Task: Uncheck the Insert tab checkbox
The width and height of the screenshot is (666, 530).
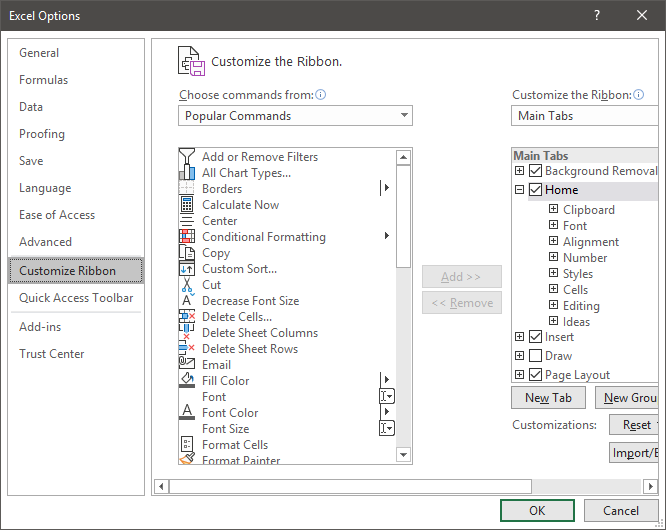Action: click(x=535, y=337)
